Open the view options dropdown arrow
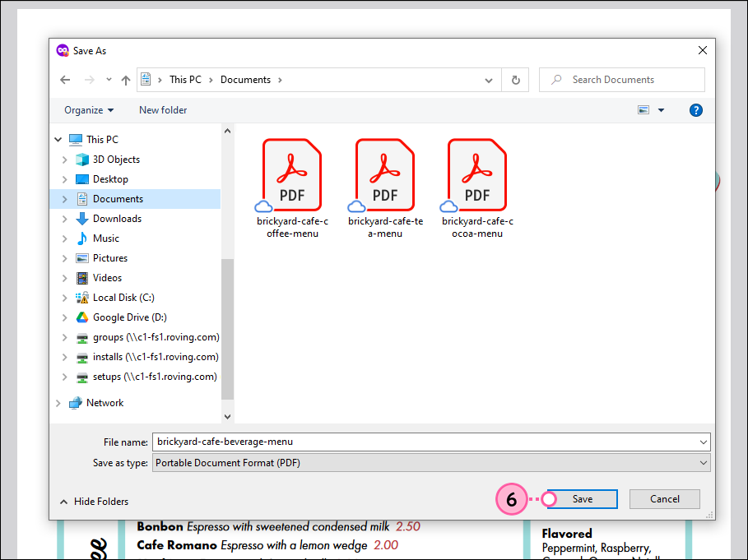Image resolution: width=748 pixels, height=560 pixels. coord(661,110)
